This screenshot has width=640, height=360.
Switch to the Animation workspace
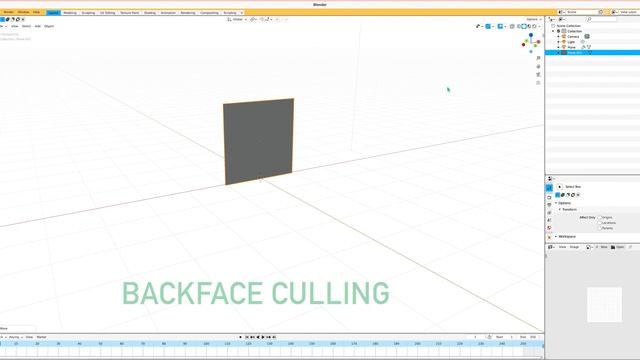coord(168,13)
